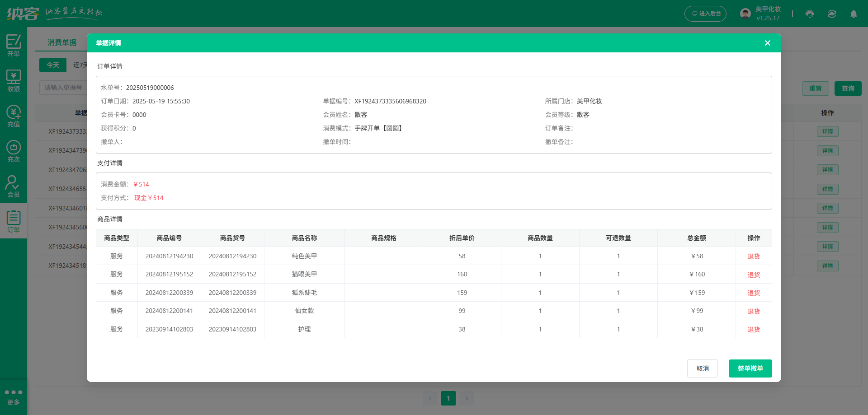This screenshot has width=868, height=415.
Task: Click 商品货号 cell 20240812200339
Action: (232, 293)
